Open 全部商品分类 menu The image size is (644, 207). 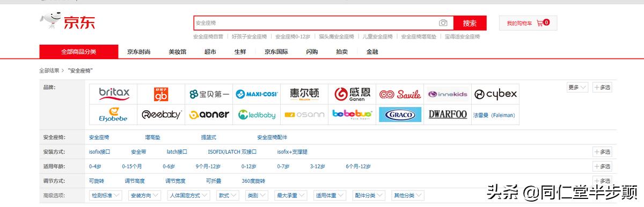(78, 52)
